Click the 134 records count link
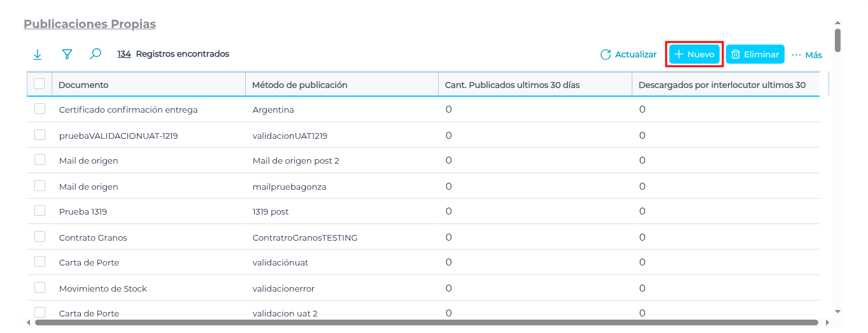868x333 pixels. (124, 54)
